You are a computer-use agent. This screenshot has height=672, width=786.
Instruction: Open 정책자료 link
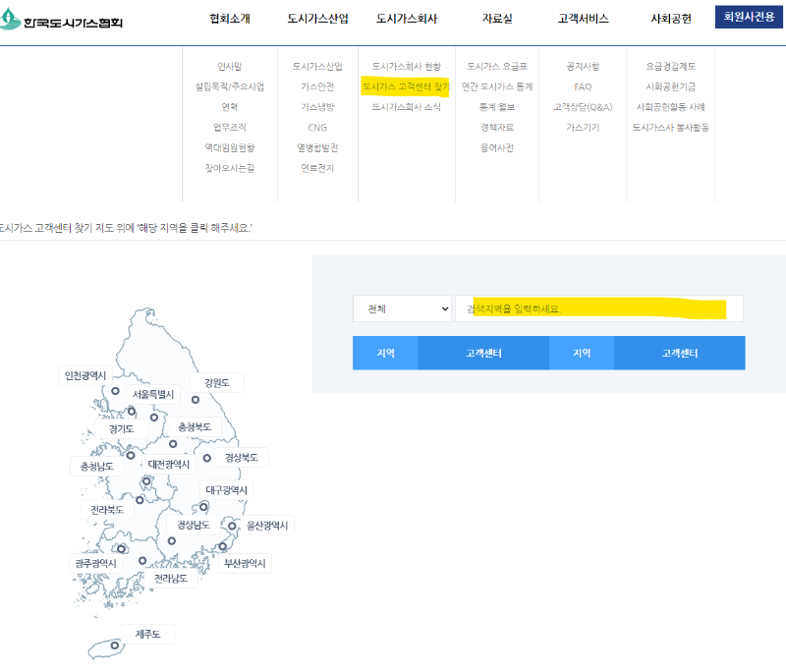click(497, 128)
